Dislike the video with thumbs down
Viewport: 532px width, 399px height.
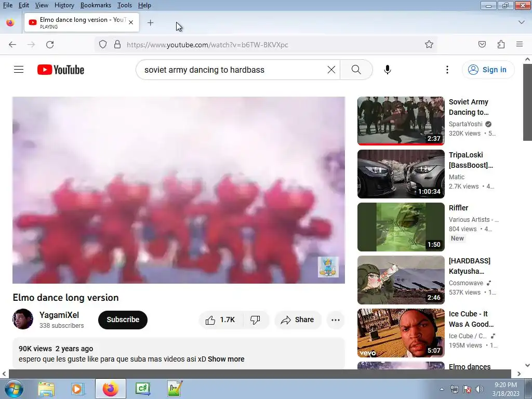[x=255, y=320]
